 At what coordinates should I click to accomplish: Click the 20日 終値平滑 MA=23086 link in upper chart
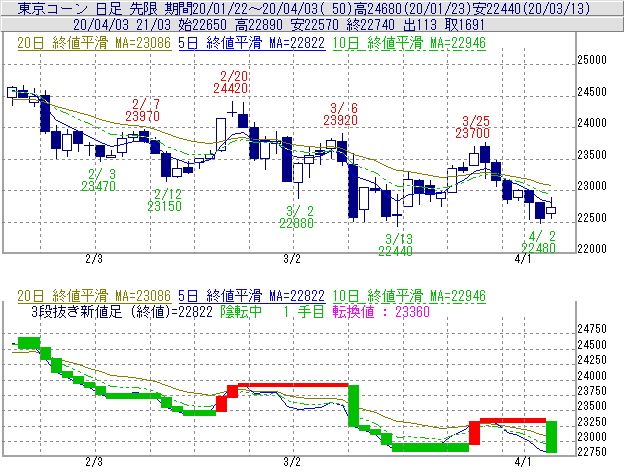(x=94, y=43)
